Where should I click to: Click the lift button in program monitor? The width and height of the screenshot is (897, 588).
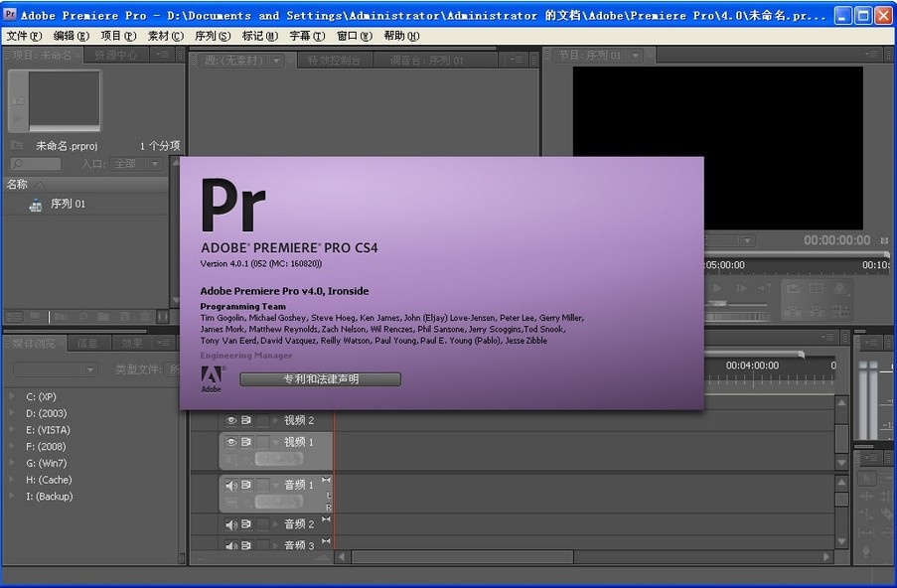tap(793, 311)
